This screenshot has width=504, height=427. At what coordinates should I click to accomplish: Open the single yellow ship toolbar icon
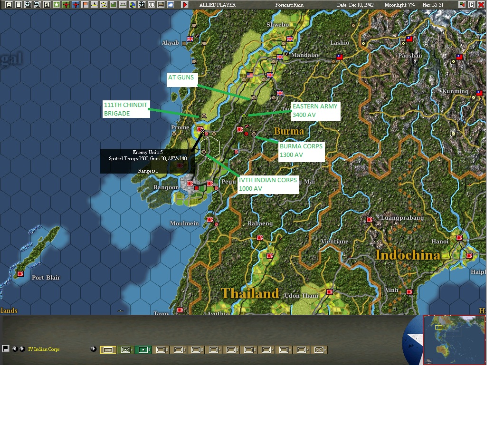[x=95, y=4]
